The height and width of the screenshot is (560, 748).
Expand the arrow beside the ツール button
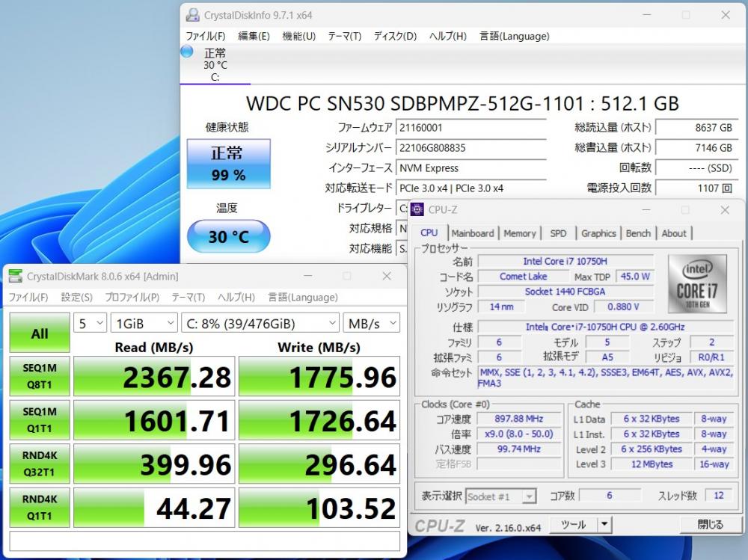(x=604, y=525)
